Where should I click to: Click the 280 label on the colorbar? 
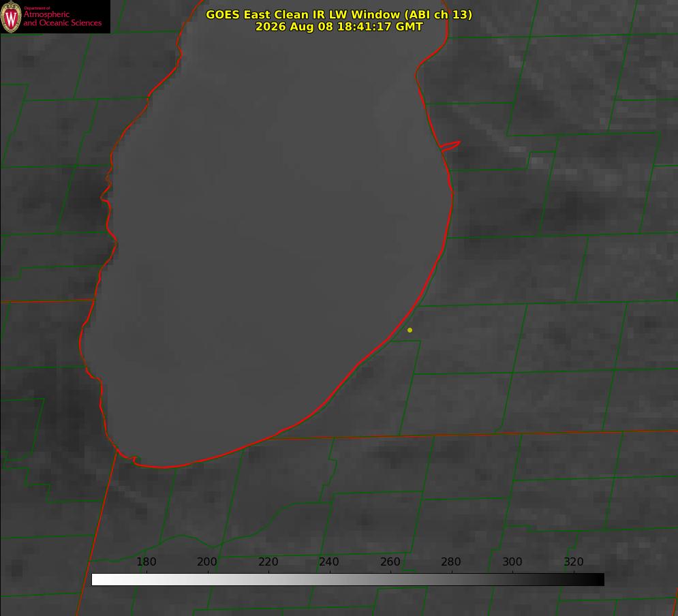pos(451,561)
